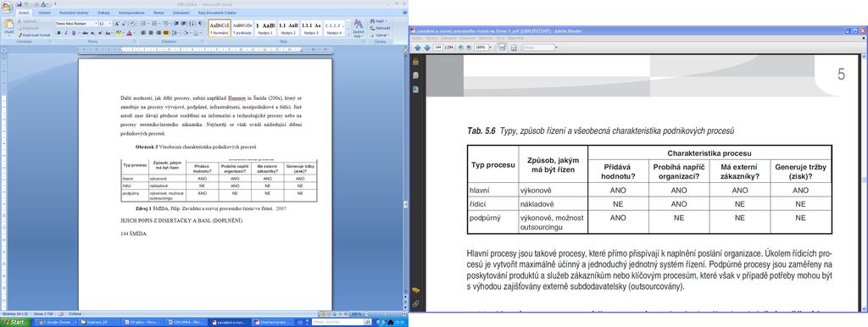Open the Vložení ribbon tab
Image resolution: width=868 pixels, height=327 pixels.
click(44, 13)
